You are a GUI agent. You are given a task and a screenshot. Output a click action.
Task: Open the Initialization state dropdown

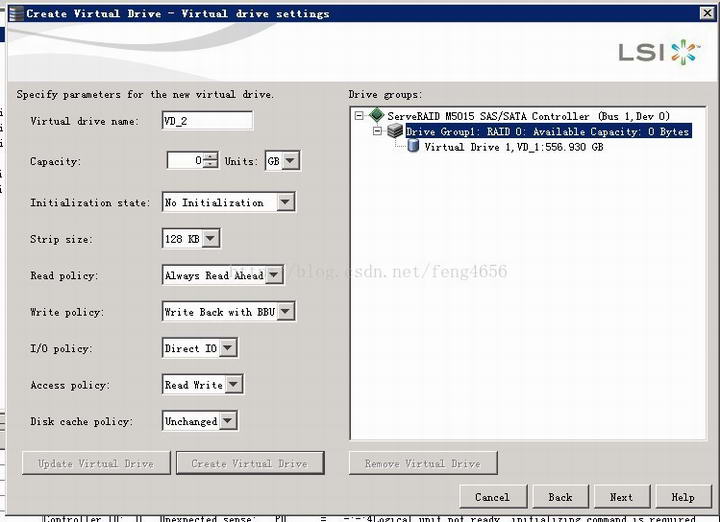tap(285, 202)
